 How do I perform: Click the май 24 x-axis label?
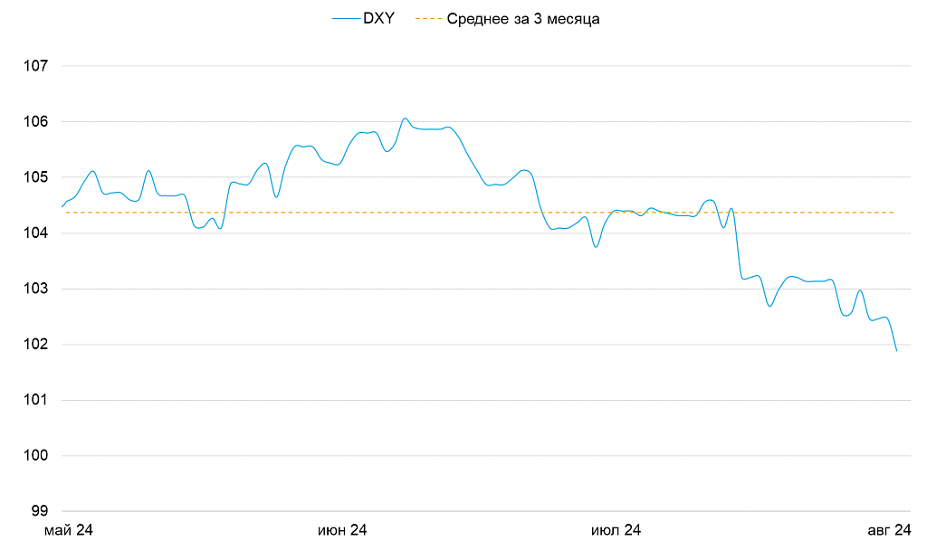69,531
